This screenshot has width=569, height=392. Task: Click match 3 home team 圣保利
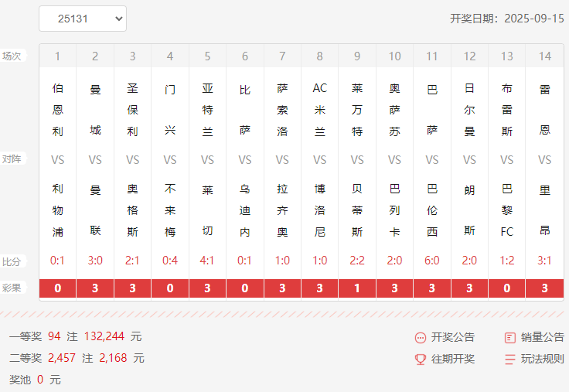132,110
